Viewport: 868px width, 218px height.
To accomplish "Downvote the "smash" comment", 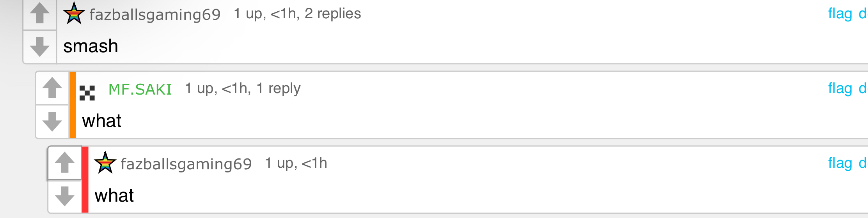I will click(40, 47).
